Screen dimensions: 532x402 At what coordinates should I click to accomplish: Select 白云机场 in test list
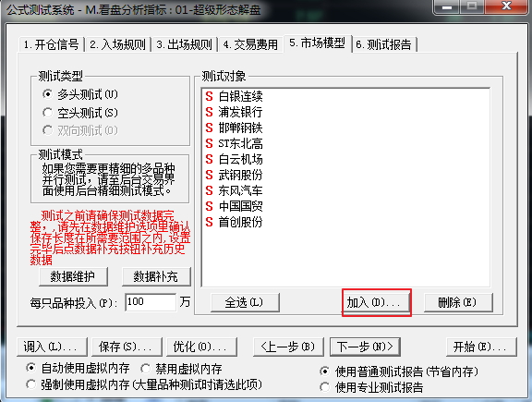[x=240, y=159]
